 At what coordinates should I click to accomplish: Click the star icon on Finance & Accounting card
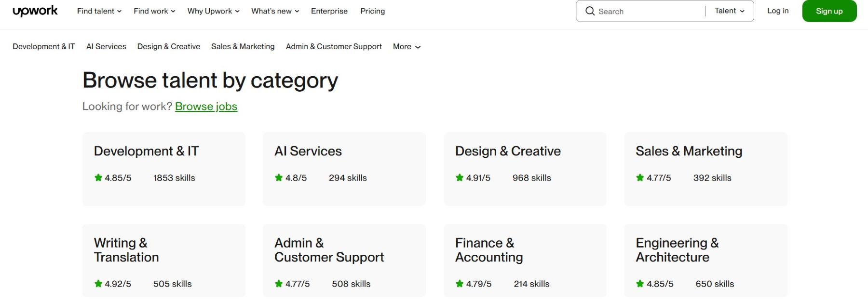pos(459,284)
